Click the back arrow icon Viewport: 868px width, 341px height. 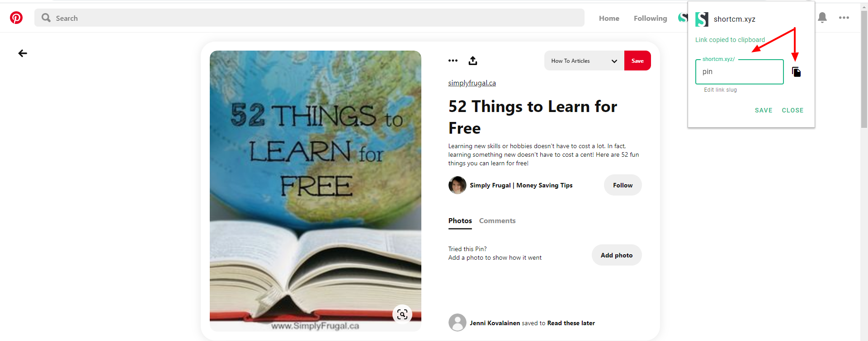click(x=23, y=53)
